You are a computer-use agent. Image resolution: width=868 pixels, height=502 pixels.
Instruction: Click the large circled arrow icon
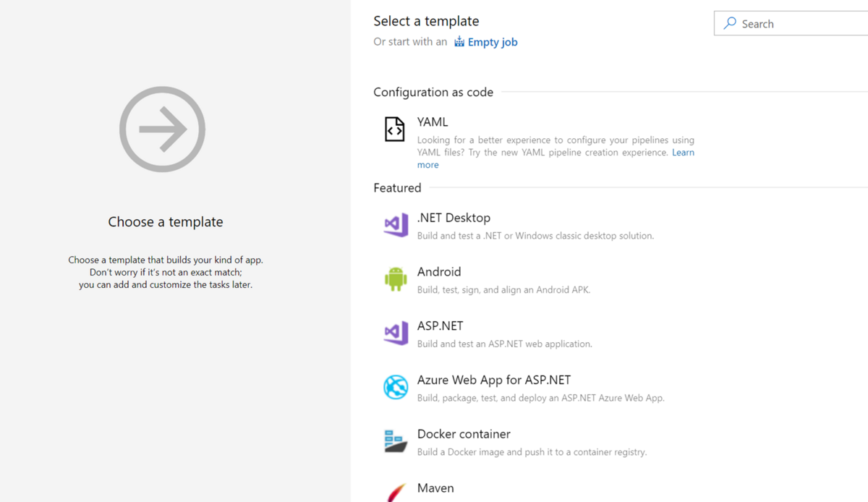(162, 129)
